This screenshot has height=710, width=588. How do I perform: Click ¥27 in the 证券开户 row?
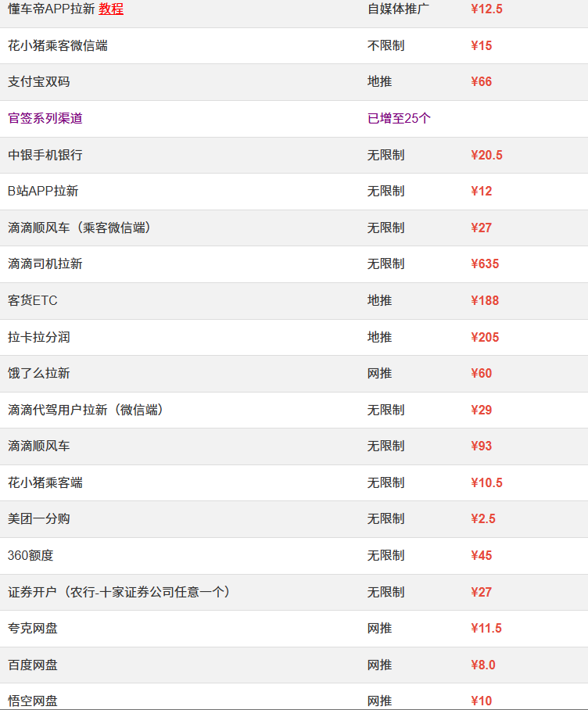coord(481,592)
